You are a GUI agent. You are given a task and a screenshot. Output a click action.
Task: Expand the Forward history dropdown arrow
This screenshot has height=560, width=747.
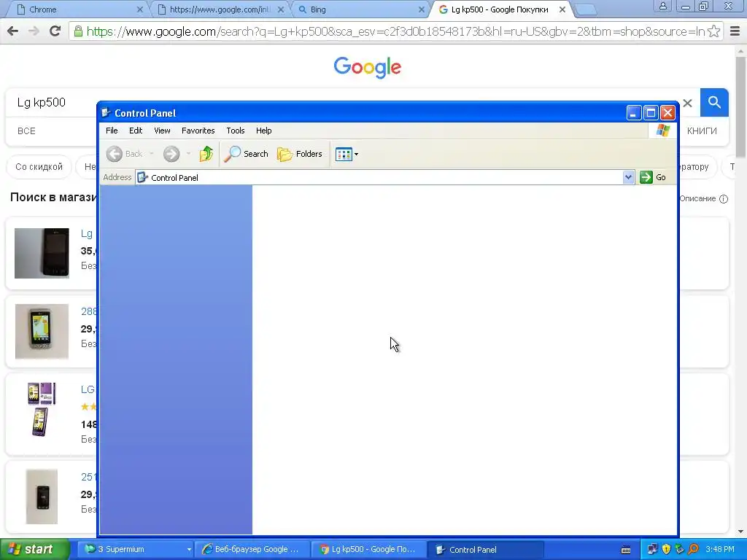(189, 154)
